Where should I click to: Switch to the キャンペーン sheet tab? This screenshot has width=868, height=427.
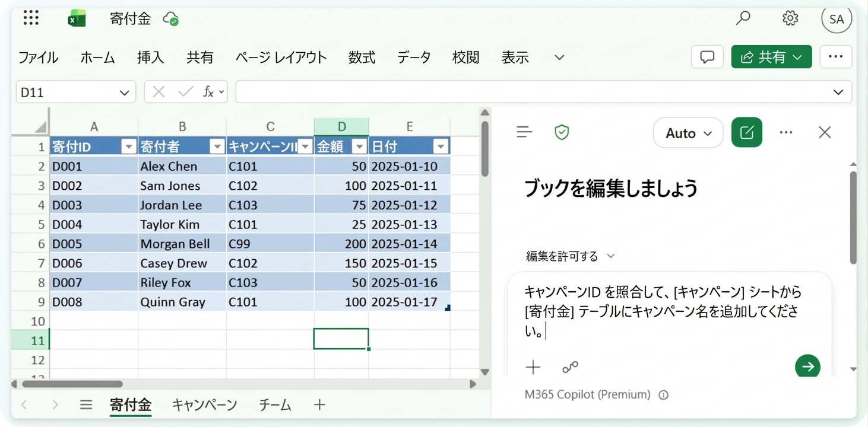point(205,405)
